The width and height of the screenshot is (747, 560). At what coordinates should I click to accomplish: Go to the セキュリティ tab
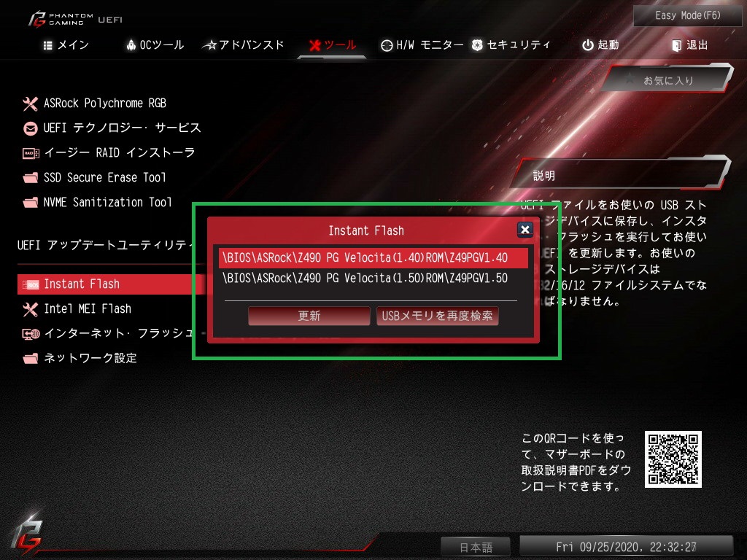511,45
